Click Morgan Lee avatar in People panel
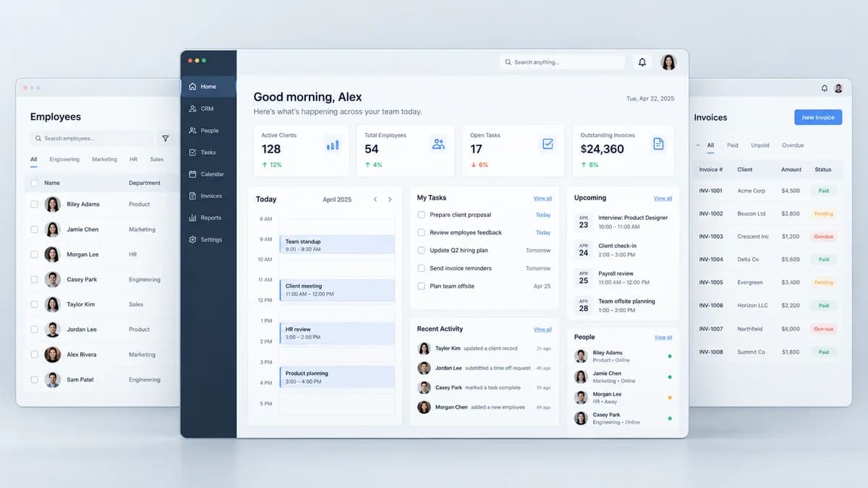This screenshot has height=488, width=868. (x=580, y=397)
